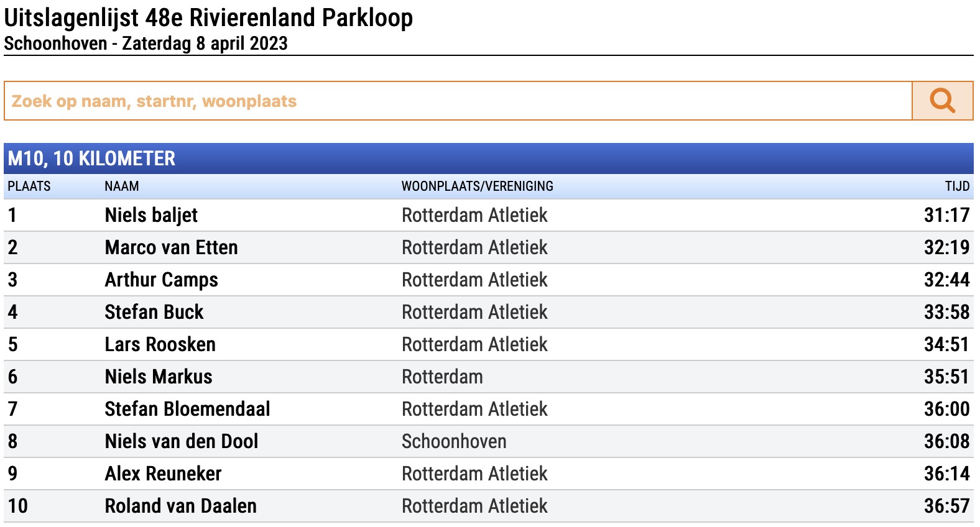Click the Lars Roosken entry
980x527 pixels.
click(160, 344)
